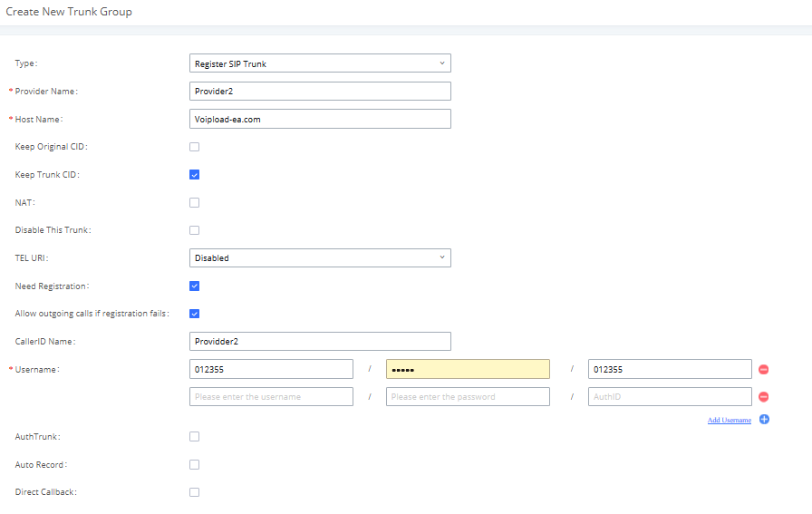
Task: Click the 'Keep Original CID' label
Action: [x=52, y=147]
